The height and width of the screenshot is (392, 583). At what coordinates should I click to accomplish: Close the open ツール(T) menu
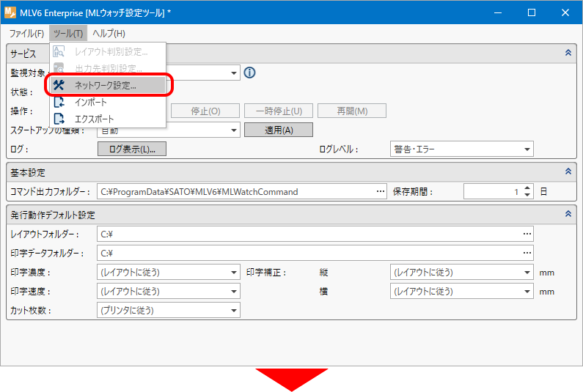68,34
